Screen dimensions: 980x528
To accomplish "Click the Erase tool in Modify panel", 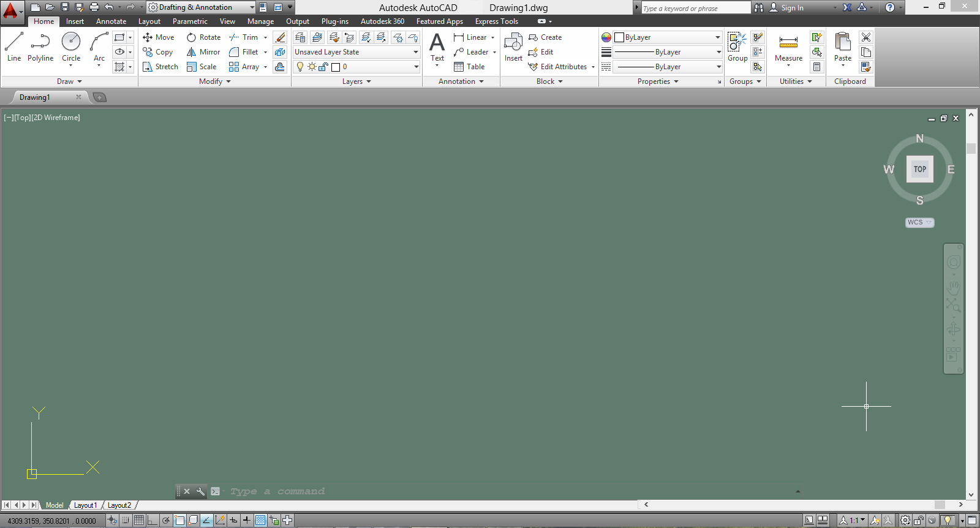I will [280, 37].
